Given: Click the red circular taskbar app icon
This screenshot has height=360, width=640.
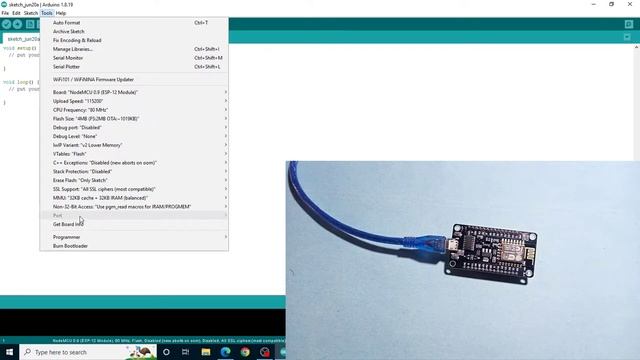Looking at the screenshot, I should pos(265,352).
